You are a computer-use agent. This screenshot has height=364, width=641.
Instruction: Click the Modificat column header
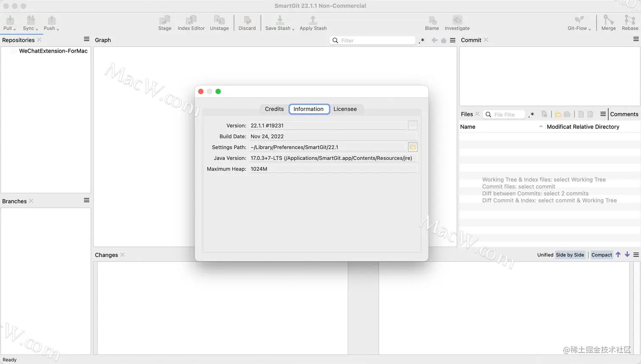point(558,127)
